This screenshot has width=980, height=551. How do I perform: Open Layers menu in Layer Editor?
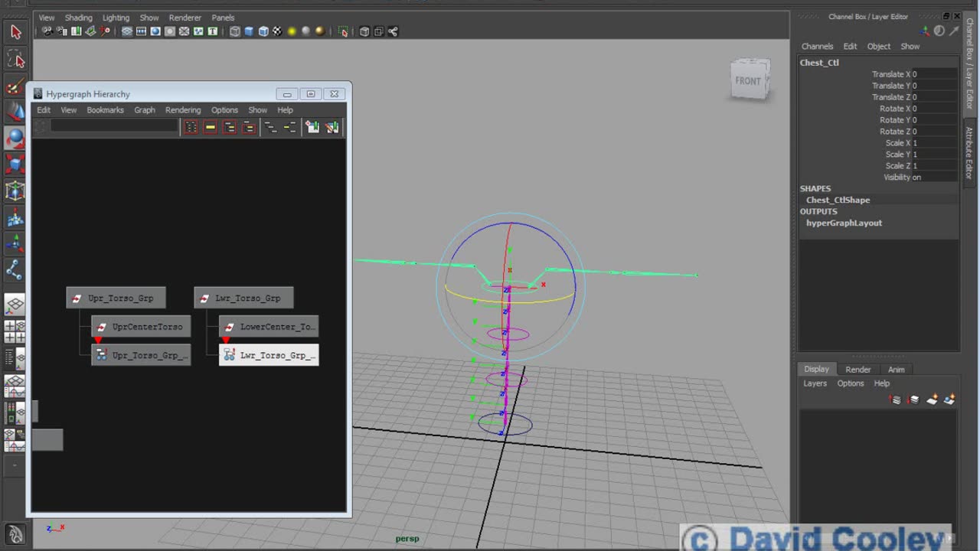point(815,383)
